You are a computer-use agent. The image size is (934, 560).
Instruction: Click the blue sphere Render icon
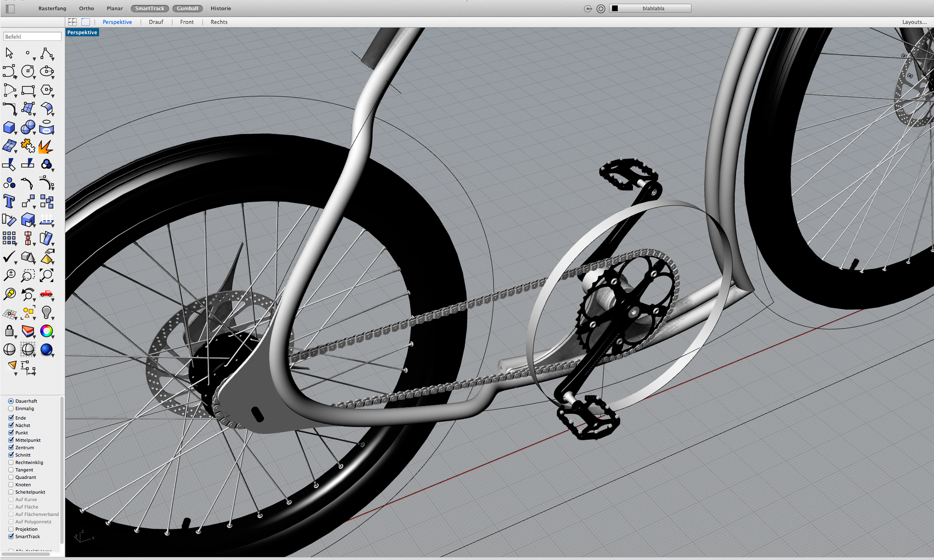(46, 350)
